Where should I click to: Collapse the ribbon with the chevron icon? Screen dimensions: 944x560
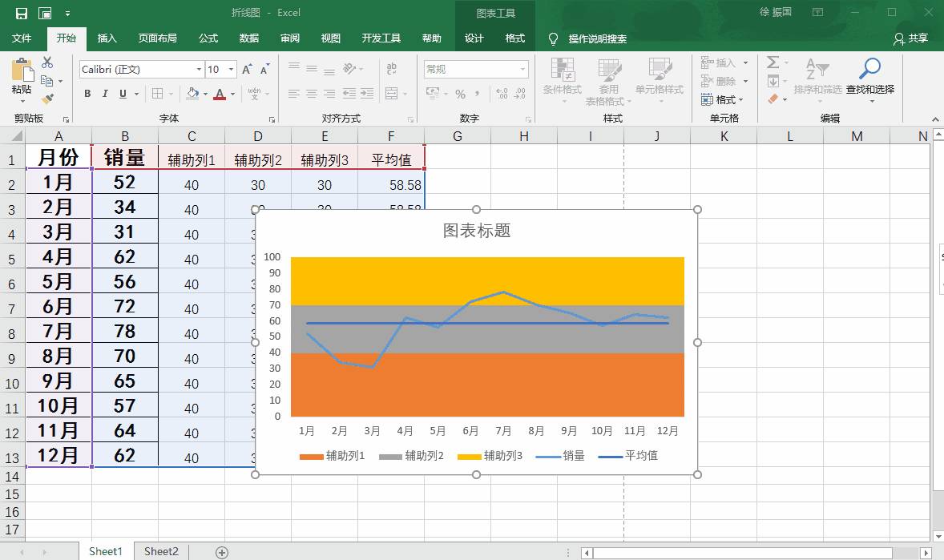tap(935, 119)
